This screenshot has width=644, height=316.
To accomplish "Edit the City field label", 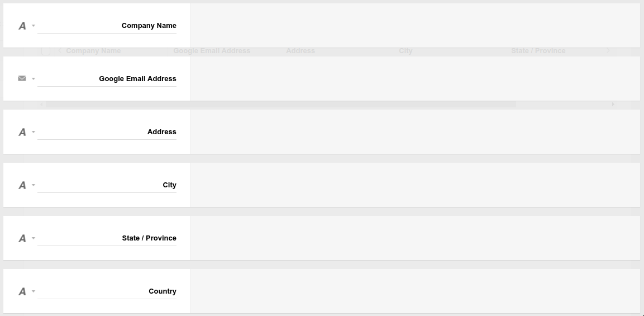I will (x=107, y=185).
